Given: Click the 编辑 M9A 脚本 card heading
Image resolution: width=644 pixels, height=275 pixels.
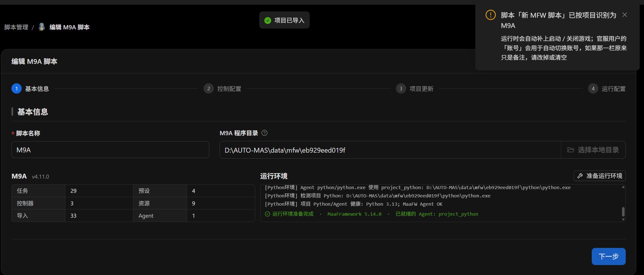Looking at the screenshot, I should click(34, 61).
